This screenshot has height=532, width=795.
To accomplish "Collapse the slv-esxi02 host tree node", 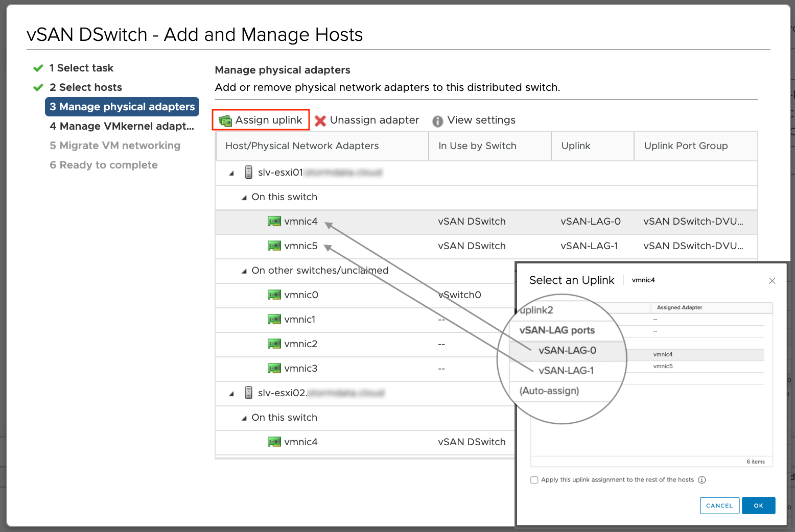I will (231, 394).
